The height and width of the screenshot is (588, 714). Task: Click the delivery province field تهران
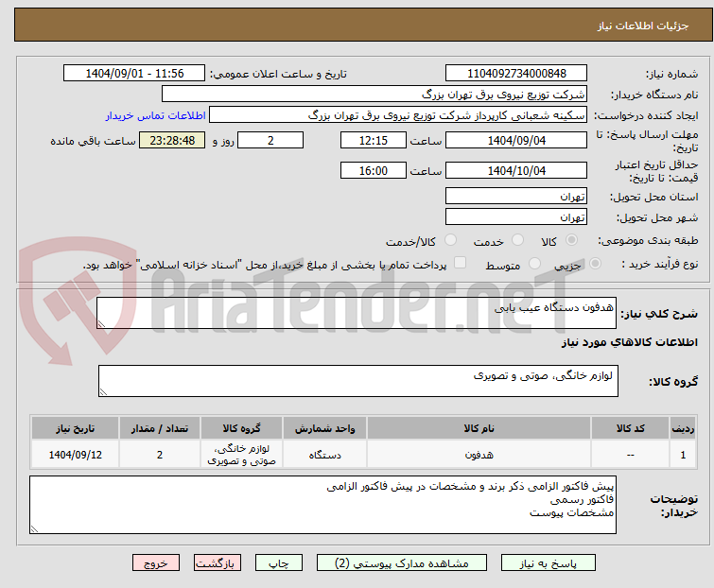coord(516,196)
